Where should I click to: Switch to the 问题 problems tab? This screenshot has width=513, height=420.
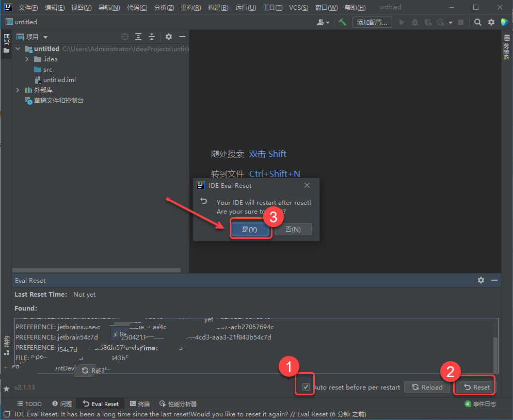(x=62, y=403)
